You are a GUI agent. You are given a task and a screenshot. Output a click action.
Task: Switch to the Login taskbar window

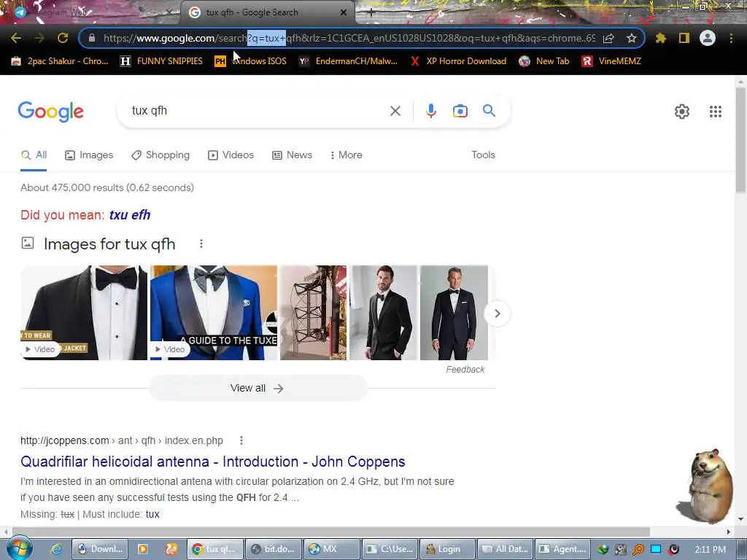[x=448, y=549]
